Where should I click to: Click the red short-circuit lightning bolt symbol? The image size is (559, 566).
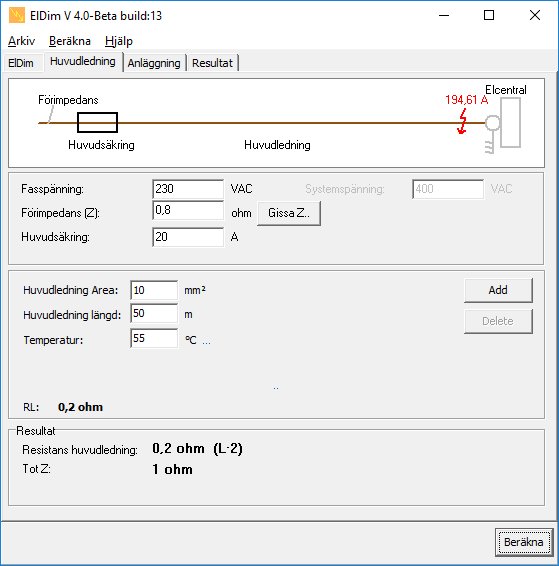462,122
